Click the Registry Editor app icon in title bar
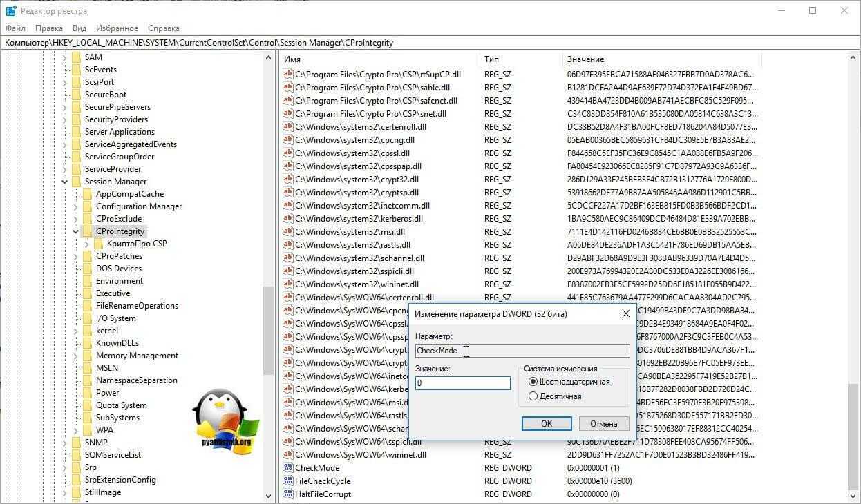This screenshot has height=504, width=861. click(x=11, y=11)
